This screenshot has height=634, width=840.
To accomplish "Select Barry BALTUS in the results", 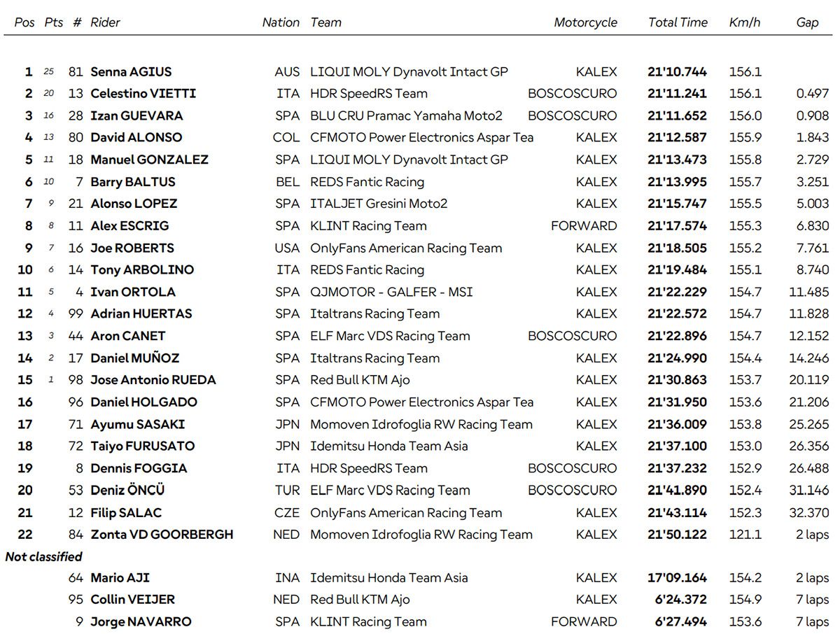I will (133, 182).
